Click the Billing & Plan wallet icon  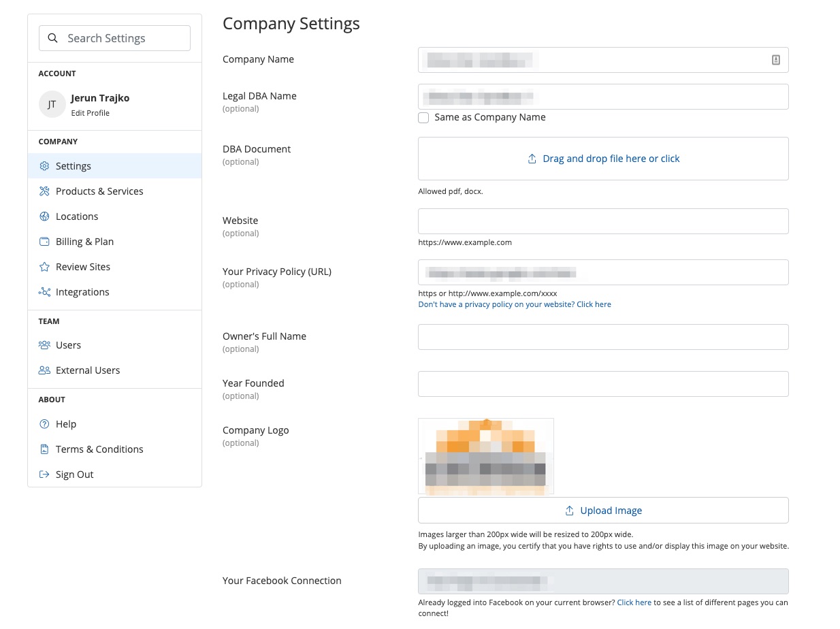44,242
